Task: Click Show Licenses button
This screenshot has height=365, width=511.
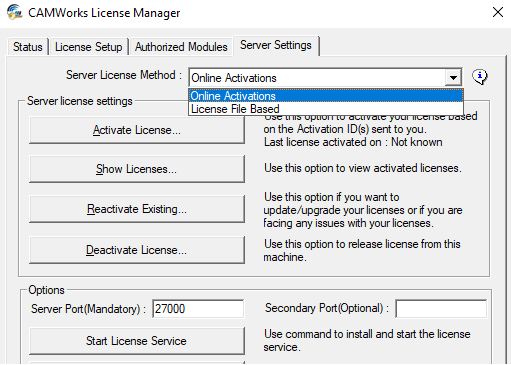Action: [137, 169]
